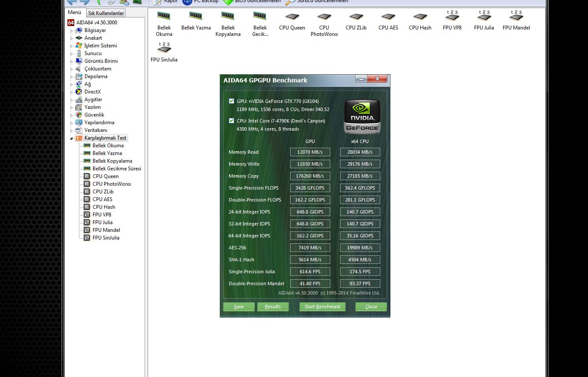Image resolution: width=588 pixels, height=377 pixels.
Task: Open the FPU Julia benchmark icon in the main pane
Action: pos(484,21)
